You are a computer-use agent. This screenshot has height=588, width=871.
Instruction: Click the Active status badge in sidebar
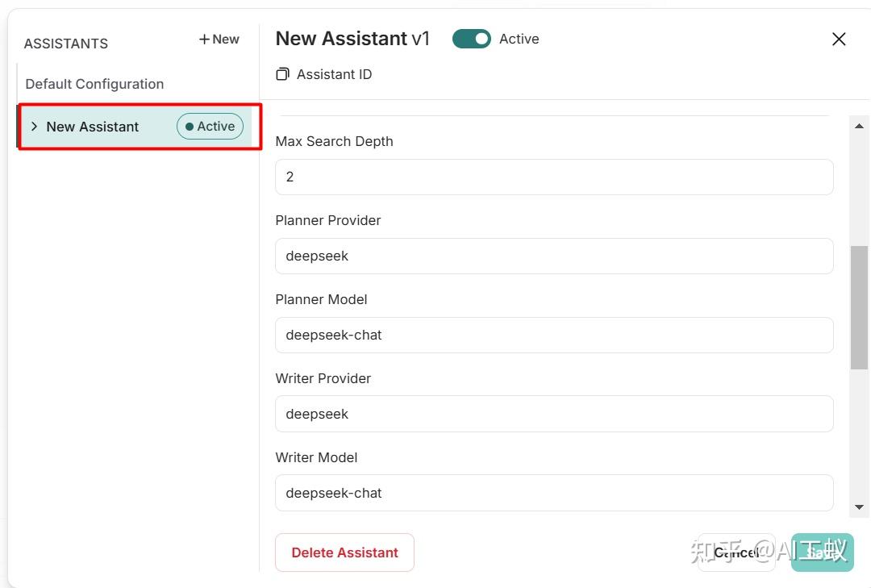tap(210, 127)
